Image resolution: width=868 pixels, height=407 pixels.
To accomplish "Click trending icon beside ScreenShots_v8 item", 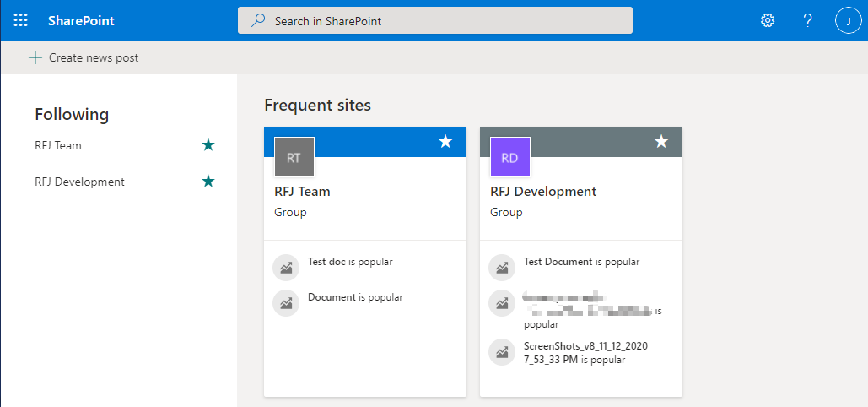I will click(502, 352).
